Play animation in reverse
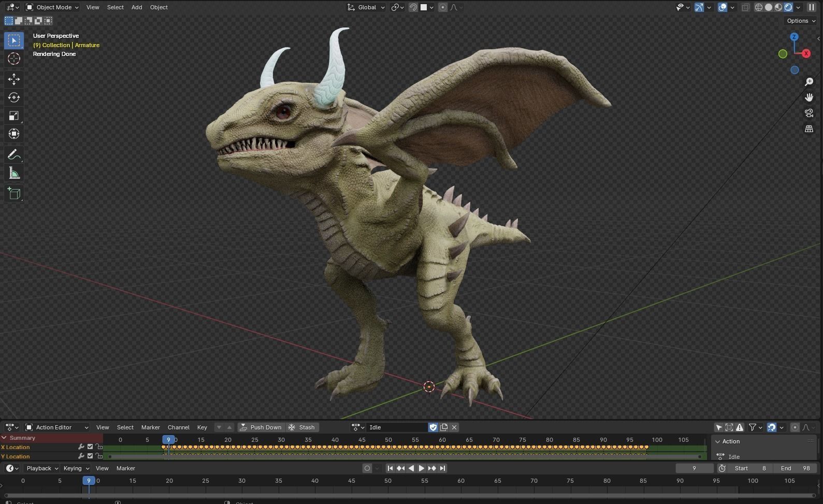Screen dimensions: 823x504 [411, 468]
